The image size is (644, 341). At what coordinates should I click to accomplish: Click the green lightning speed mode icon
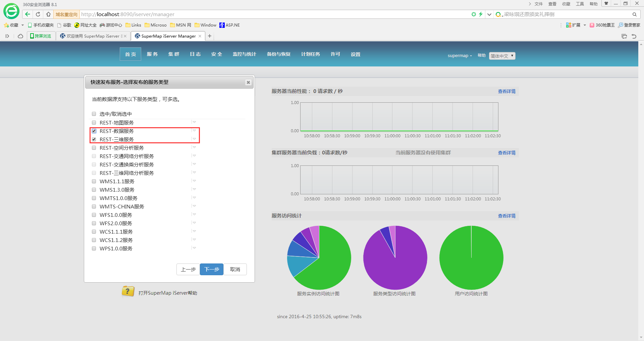pyautogui.click(x=481, y=14)
